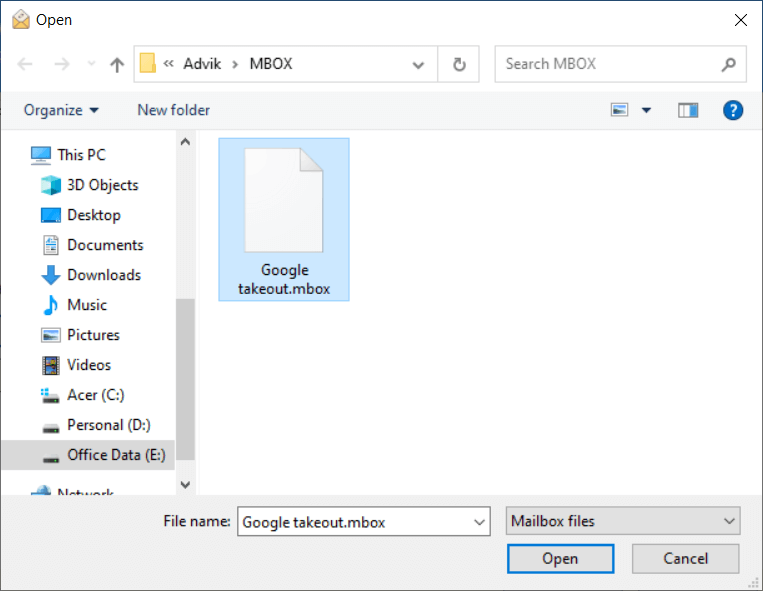The width and height of the screenshot is (763, 591).
Task: Select This PC in the navigation tree
Action: pos(81,155)
